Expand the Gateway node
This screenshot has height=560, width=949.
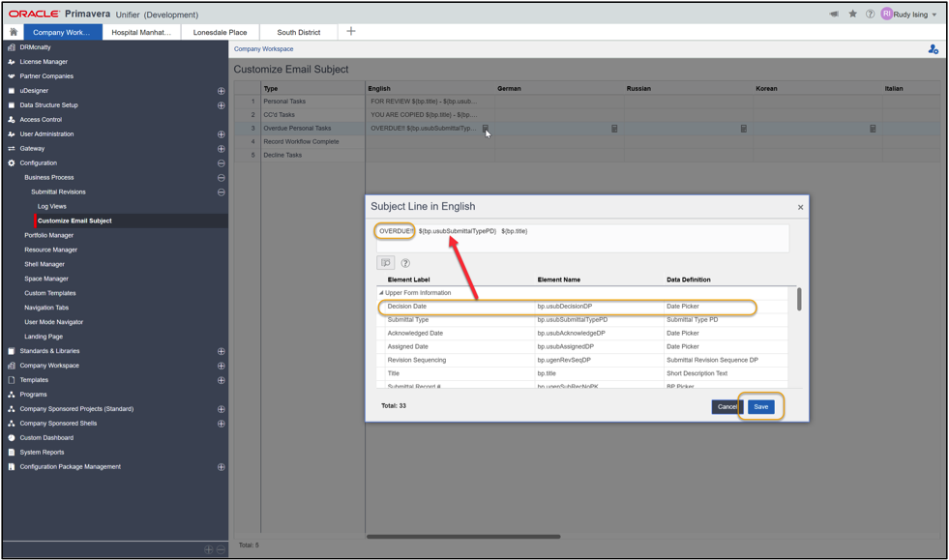click(221, 149)
